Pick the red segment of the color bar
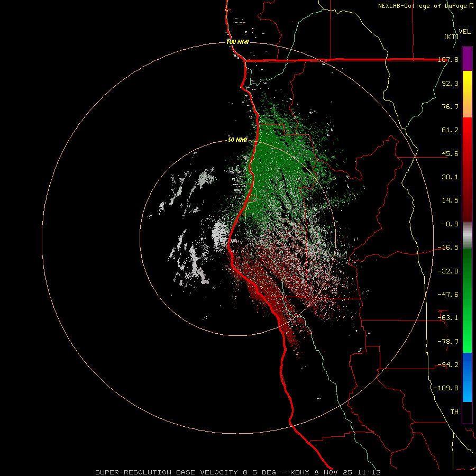This screenshot has width=476, height=476. tap(467, 169)
